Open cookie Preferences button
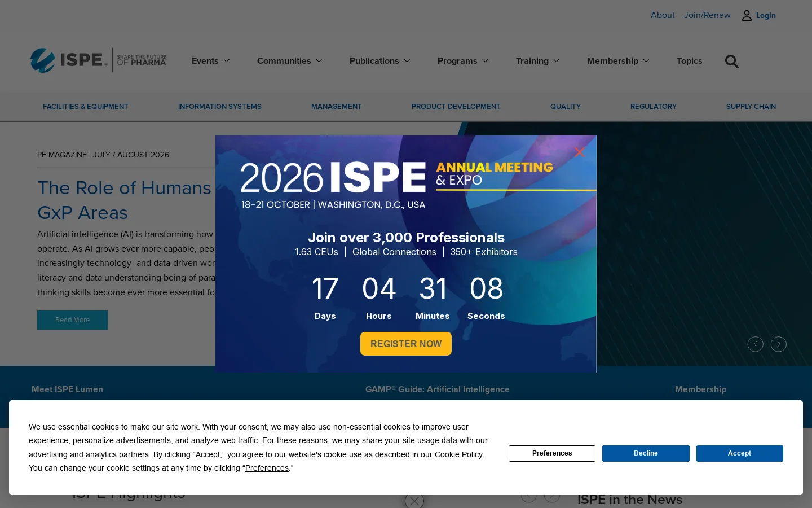The width and height of the screenshot is (812, 508). (x=552, y=453)
